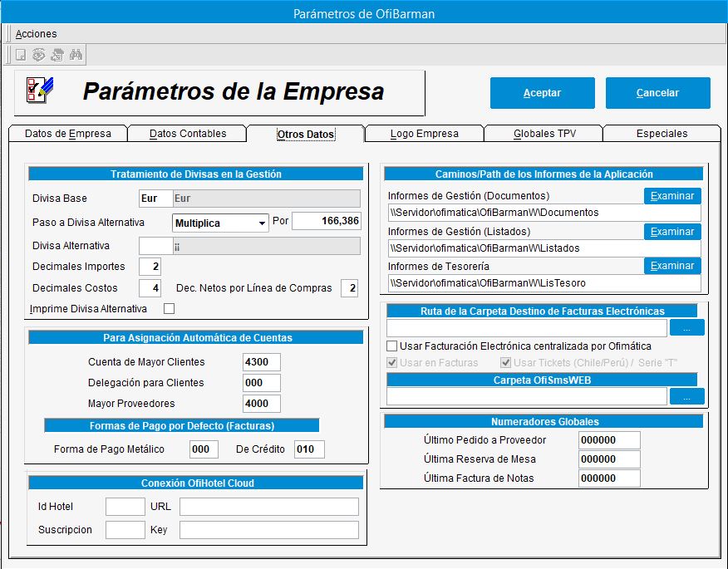Click the Carpeta OfiSmsWEB path field
Screen dimensions: 728x569
tap(527, 396)
